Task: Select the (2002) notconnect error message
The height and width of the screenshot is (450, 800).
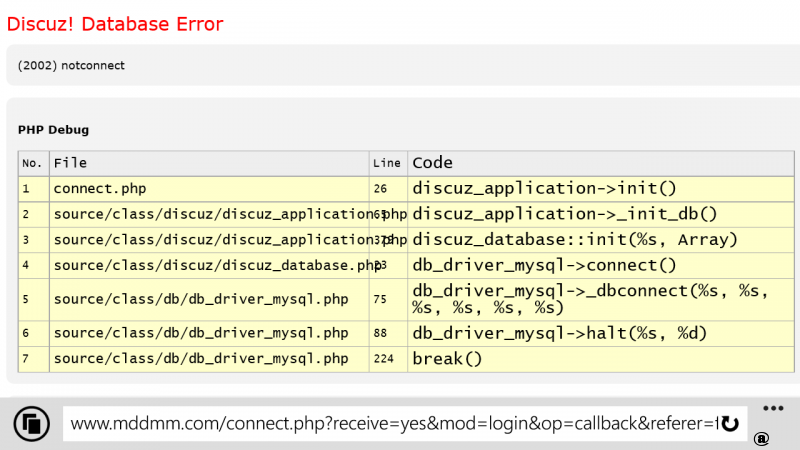Action: point(71,65)
